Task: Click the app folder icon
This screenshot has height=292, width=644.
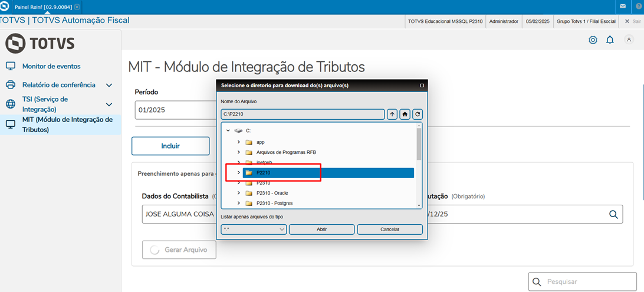Action: pos(248,142)
